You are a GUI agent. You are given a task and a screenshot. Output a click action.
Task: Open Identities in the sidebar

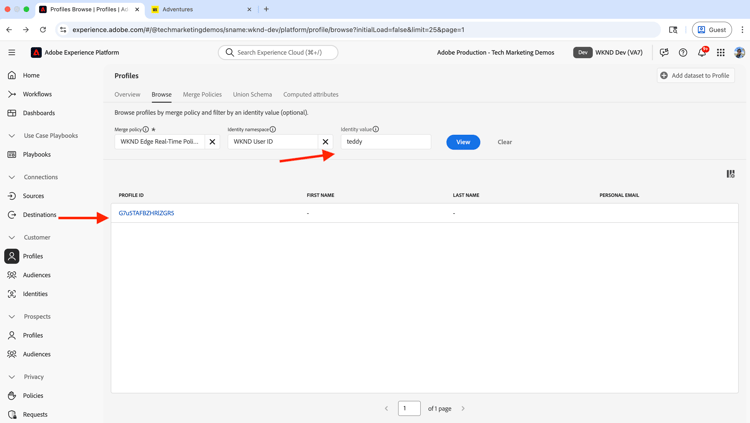click(x=35, y=294)
